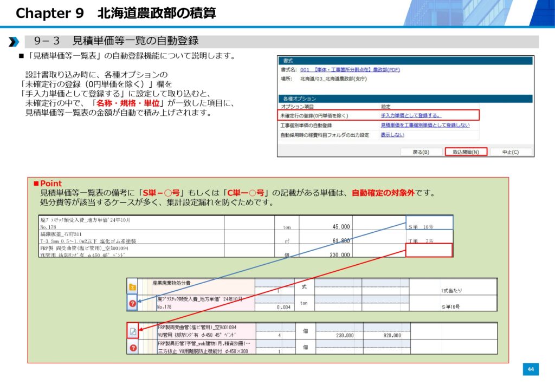Click the page number 44 badge
This screenshot has width=555, height=392.
(x=531, y=369)
